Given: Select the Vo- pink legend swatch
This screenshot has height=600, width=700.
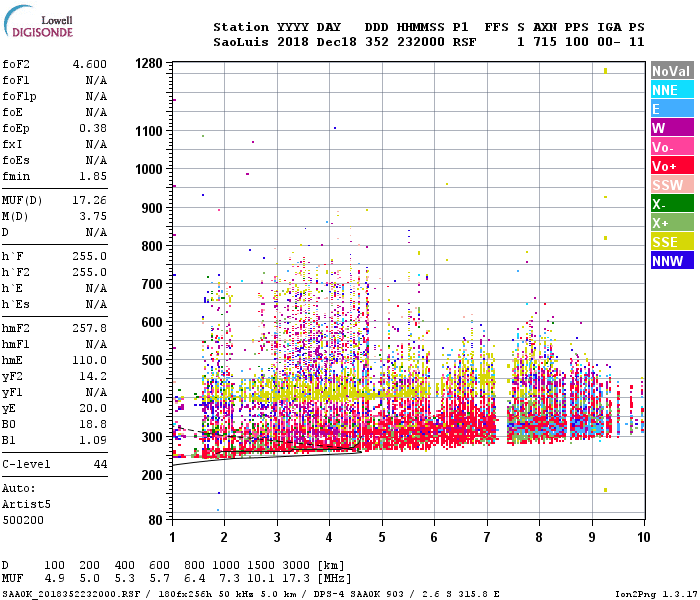Looking at the screenshot, I should pos(672,146).
